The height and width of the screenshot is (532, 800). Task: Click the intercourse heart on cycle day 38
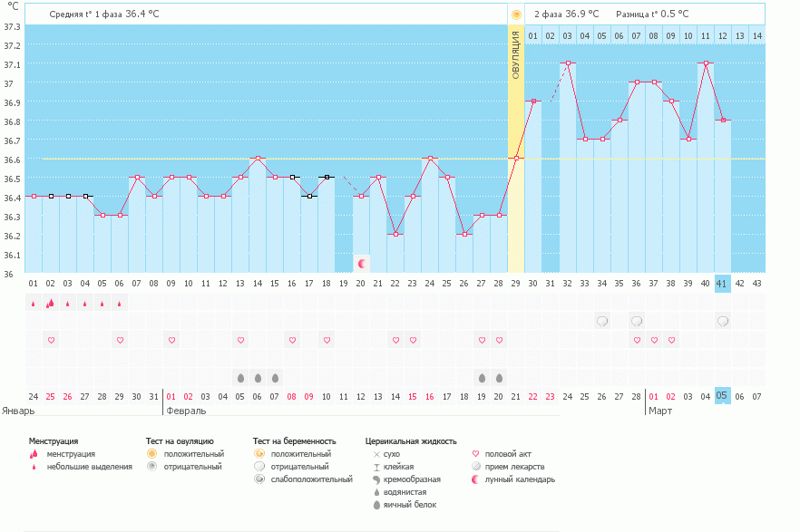pyautogui.click(x=671, y=340)
